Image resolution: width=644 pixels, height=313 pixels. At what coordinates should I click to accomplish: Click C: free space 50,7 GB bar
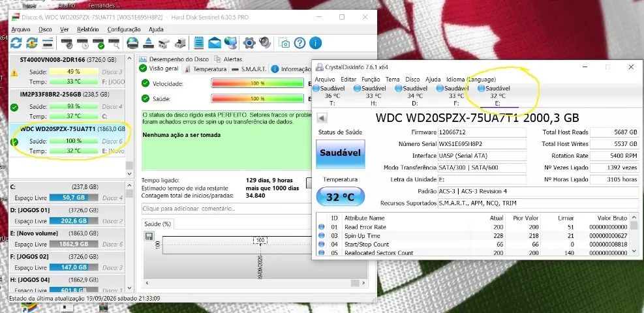tap(74, 198)
